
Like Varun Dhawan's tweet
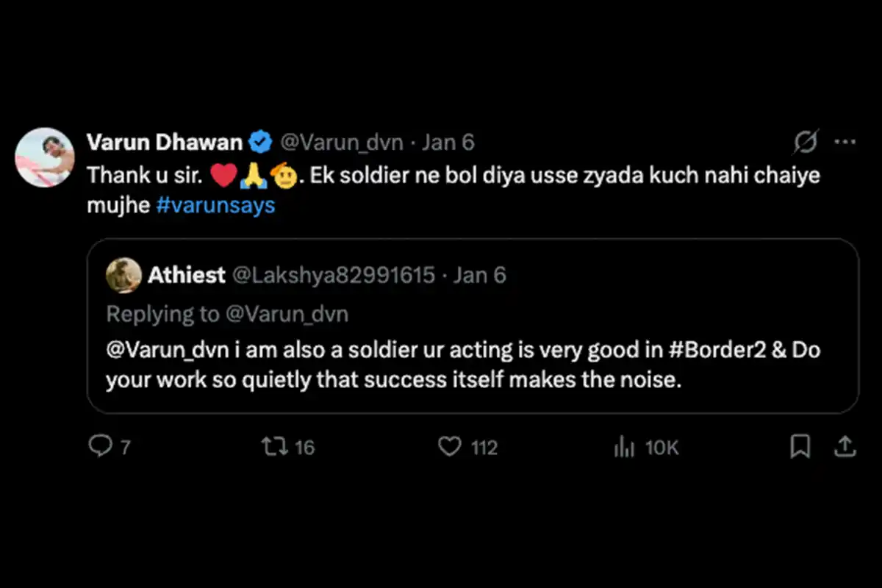[451, 446]
